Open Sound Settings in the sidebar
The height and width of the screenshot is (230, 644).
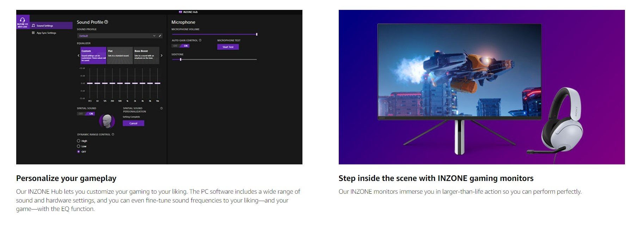coord(45,26)
